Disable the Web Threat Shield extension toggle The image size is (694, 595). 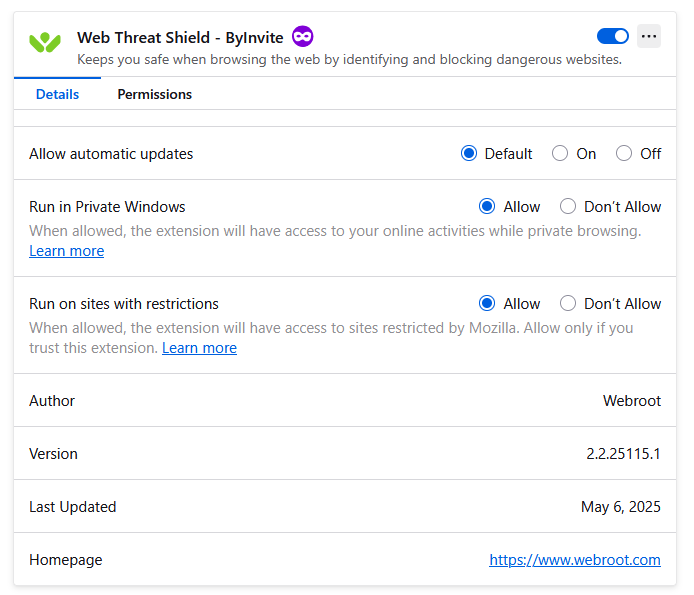point(613,36)
